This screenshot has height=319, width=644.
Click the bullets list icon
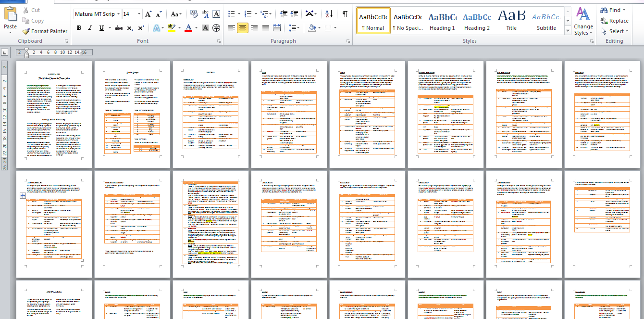(x=231, y=14)
